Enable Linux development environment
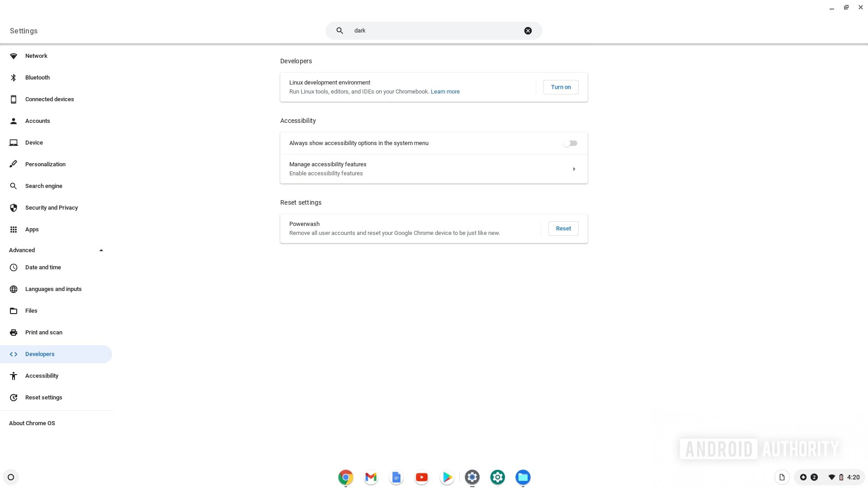This screenshot has width=868, height=488. 561,86
